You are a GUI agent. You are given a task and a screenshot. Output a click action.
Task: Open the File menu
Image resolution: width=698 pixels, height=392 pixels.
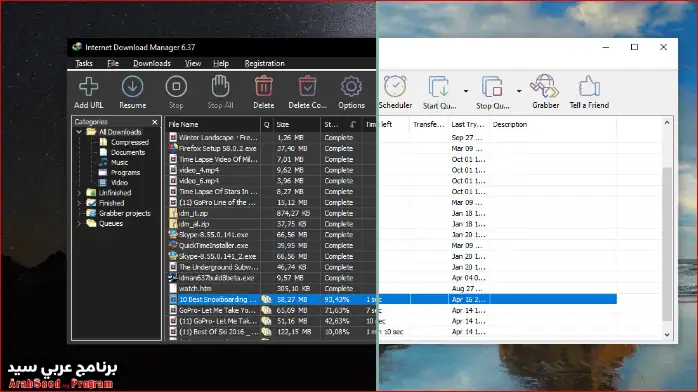click(x=113, y=63)
